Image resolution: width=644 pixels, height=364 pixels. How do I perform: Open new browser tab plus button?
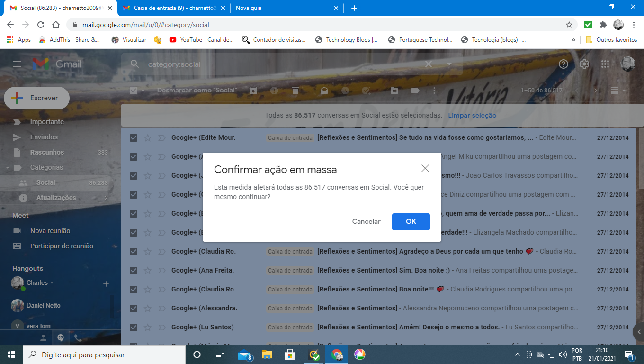coord(354,8)
